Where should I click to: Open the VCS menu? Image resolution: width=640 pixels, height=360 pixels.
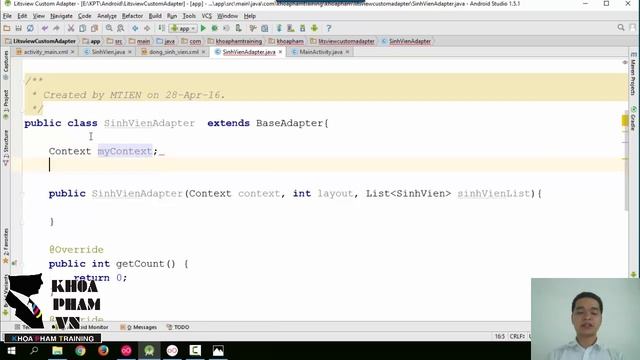pos(207,16)
